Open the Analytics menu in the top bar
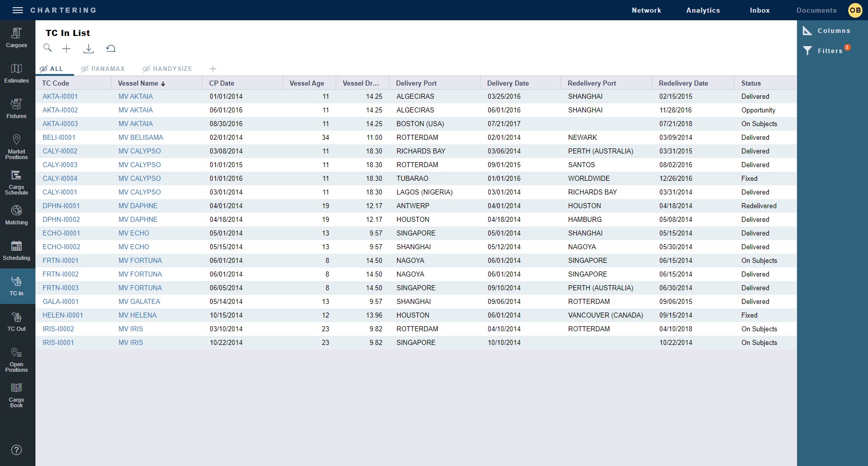 click(x=703, y=10)
